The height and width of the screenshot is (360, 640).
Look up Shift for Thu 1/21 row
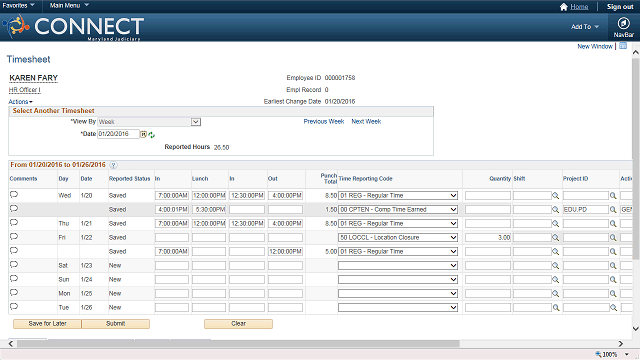556,224
